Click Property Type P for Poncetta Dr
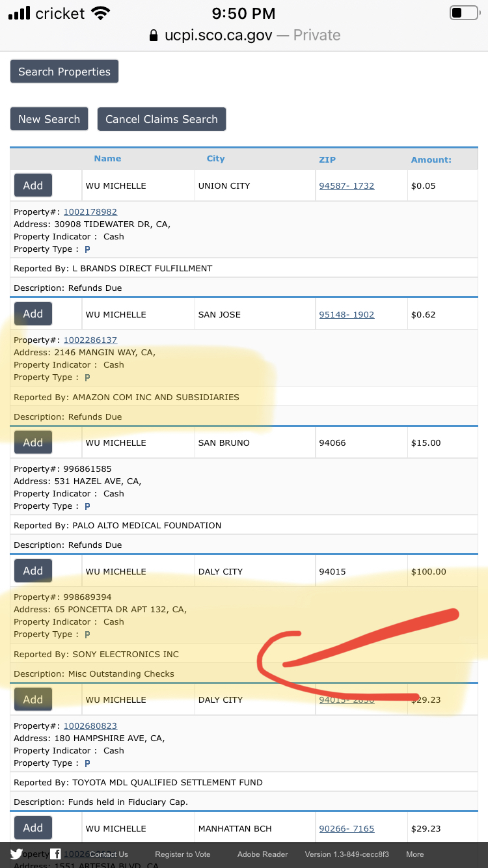 (87, 634)
